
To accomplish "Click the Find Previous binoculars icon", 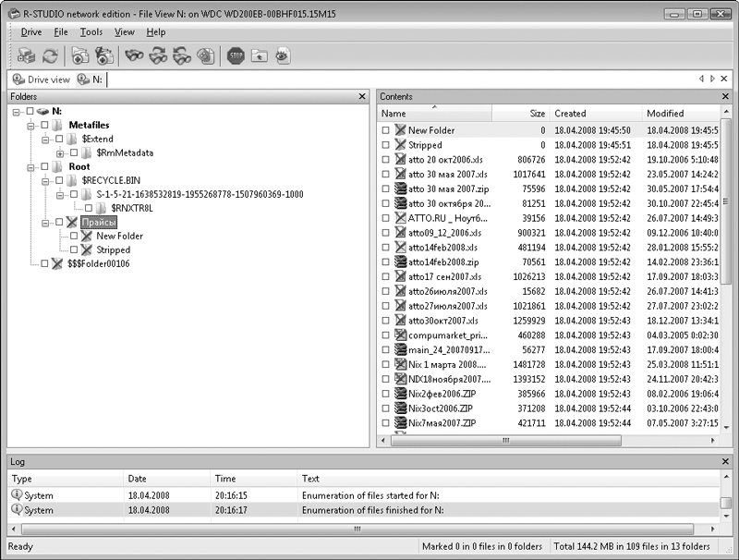I will click(181, 56).
